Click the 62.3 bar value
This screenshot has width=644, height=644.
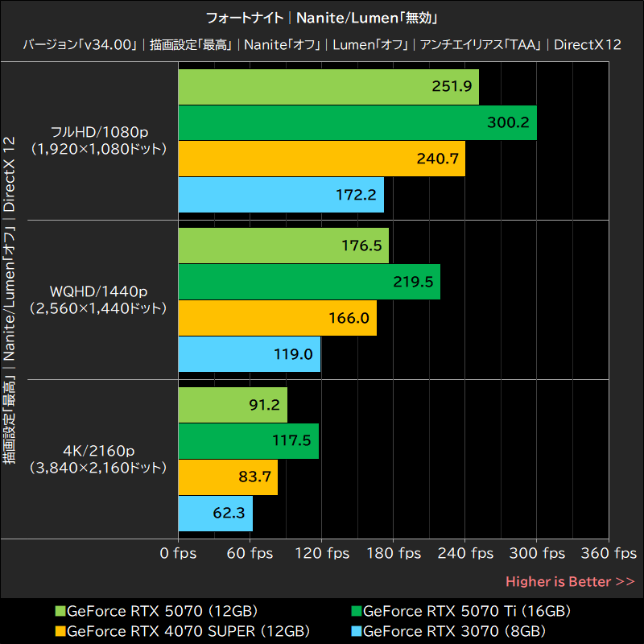tap(229, 513)
